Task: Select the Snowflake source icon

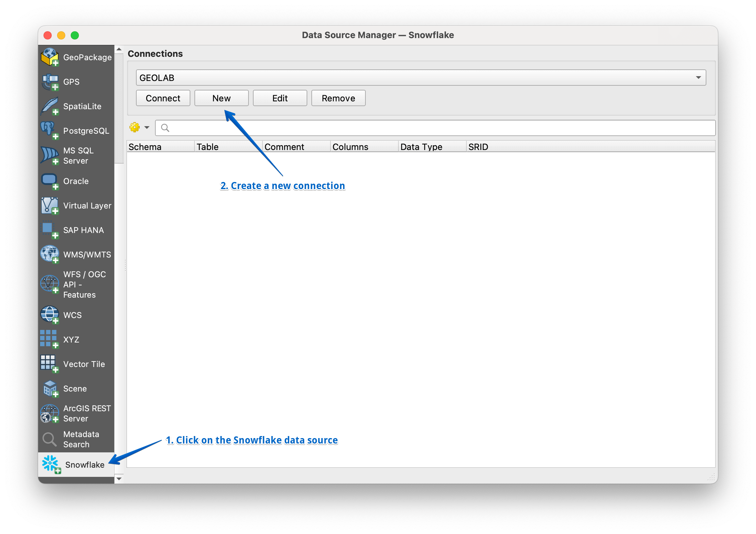Action: click(51, 465)
